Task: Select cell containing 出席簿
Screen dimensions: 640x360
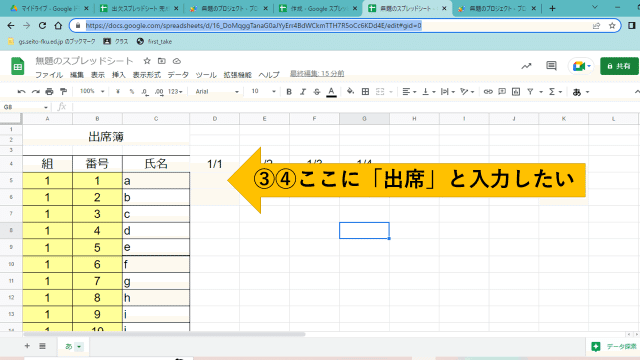Action: (x=106, y=136)
